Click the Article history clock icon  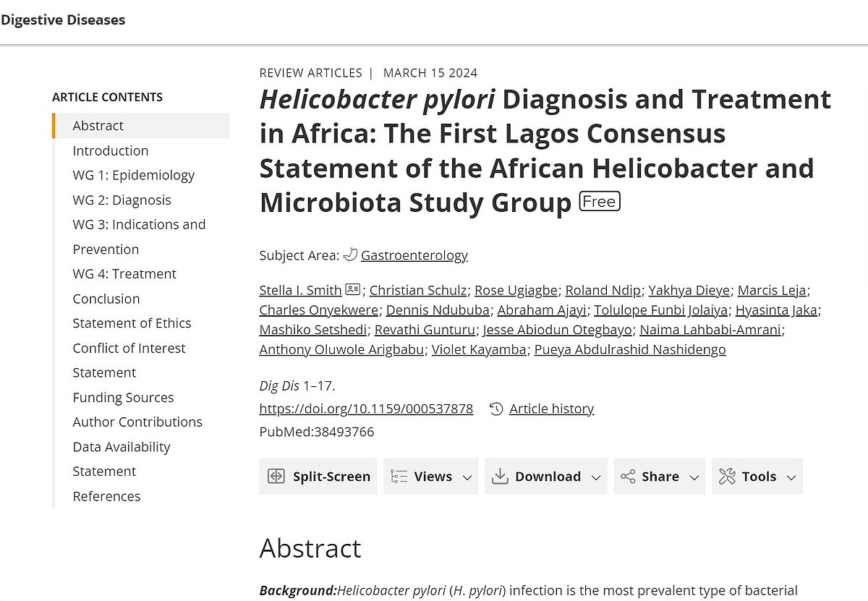tap(496, 409)
